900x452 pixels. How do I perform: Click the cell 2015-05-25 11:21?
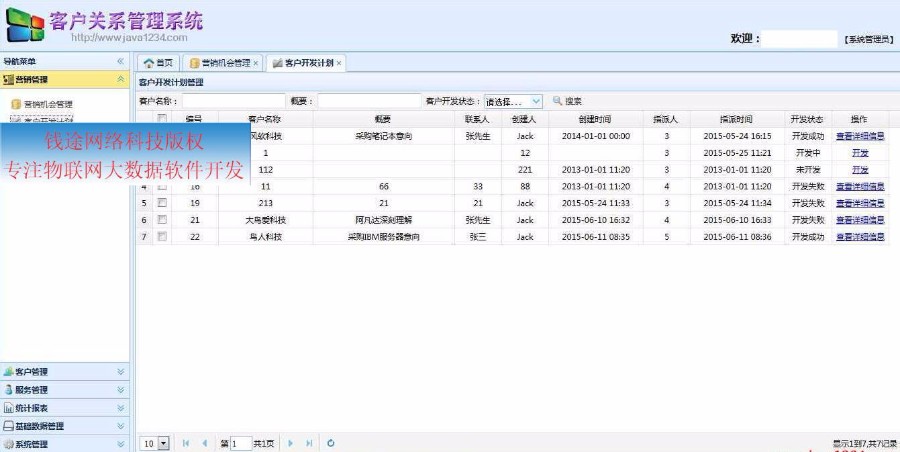[736, 153]
